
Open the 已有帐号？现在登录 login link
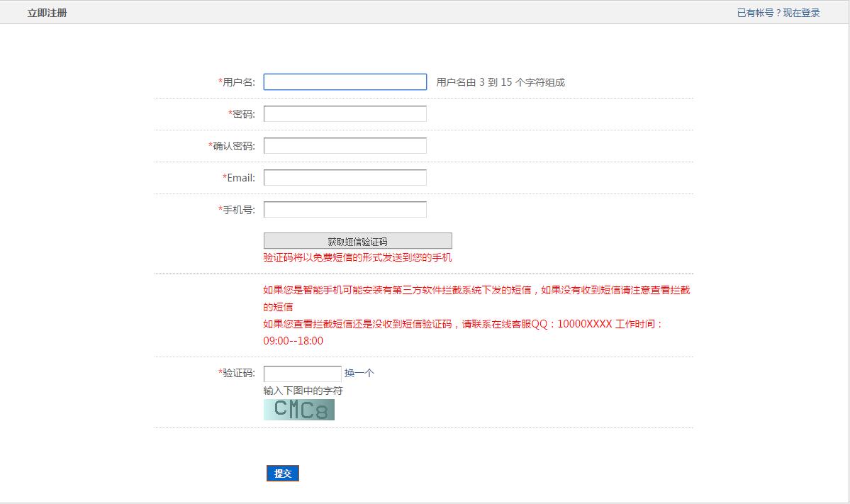pyautogui.click(x=778, y=13)
